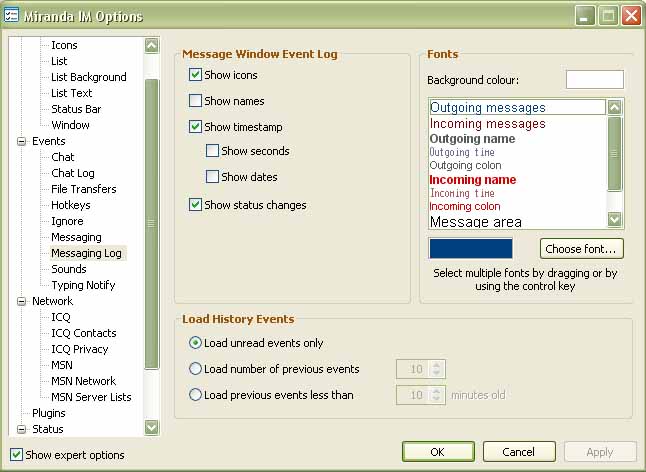Click the Choose font button

581,249
